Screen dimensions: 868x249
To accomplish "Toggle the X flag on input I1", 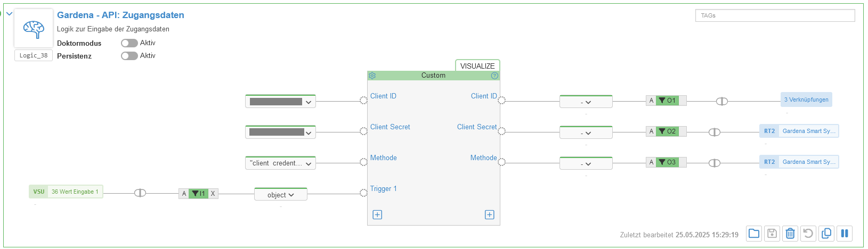I will pos(213,194).
